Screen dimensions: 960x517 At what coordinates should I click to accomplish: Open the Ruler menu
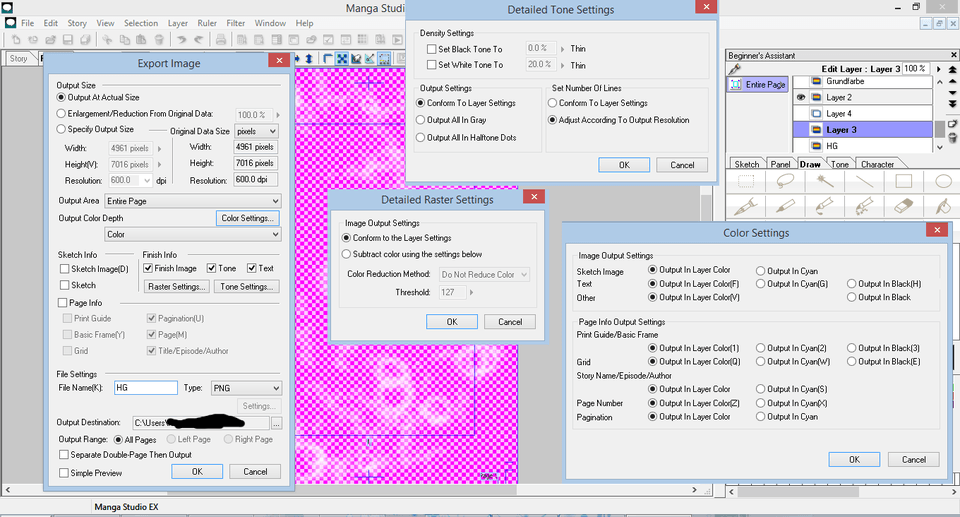point(207,23)
